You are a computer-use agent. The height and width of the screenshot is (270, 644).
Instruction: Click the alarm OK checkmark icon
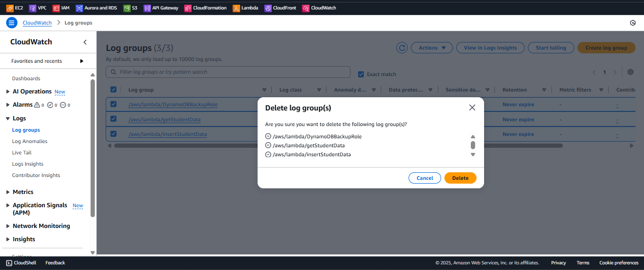(50, 105)
